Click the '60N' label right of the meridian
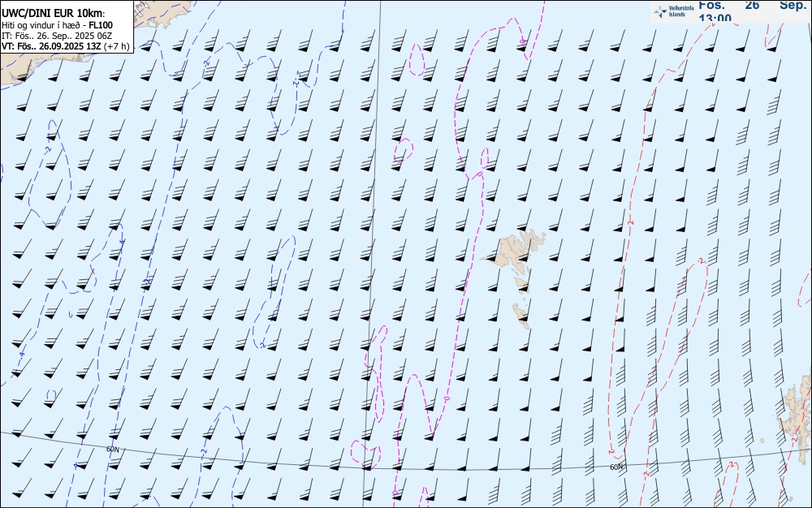 (615, 467)
